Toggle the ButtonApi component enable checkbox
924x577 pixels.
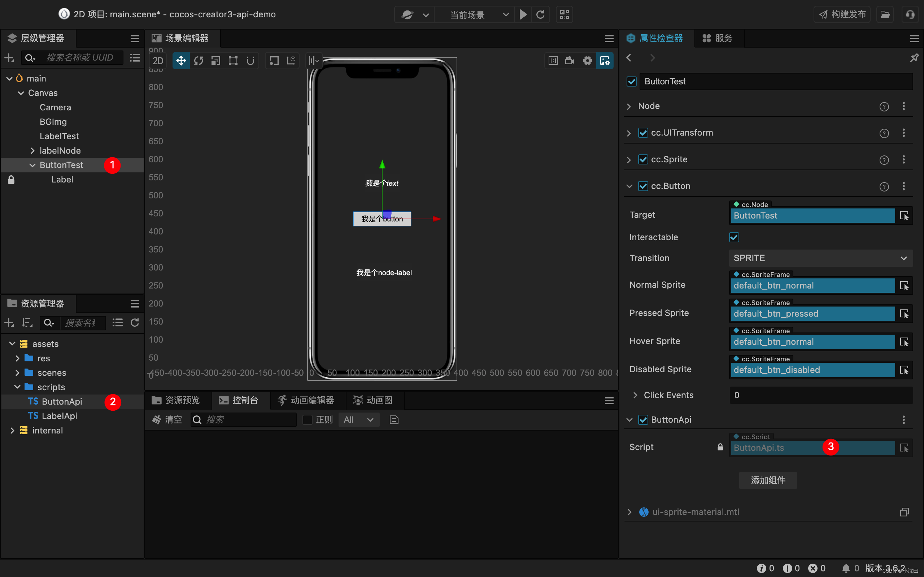643,419
